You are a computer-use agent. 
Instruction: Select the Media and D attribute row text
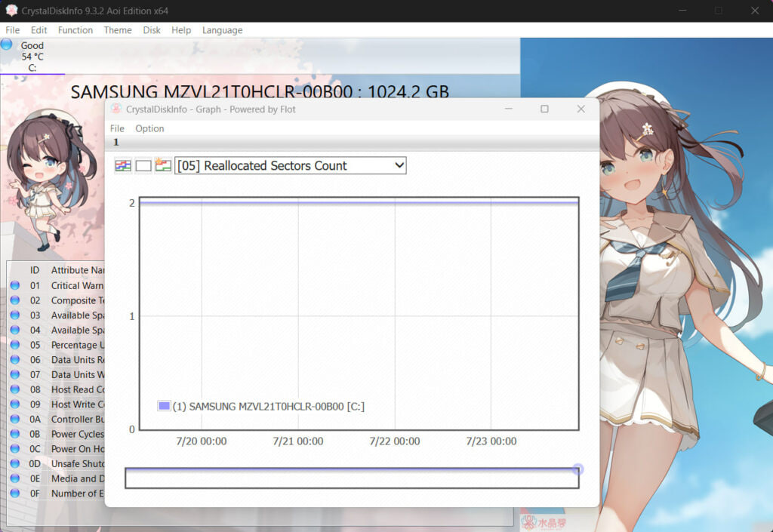pyautogui.click(x=78, y=478)
